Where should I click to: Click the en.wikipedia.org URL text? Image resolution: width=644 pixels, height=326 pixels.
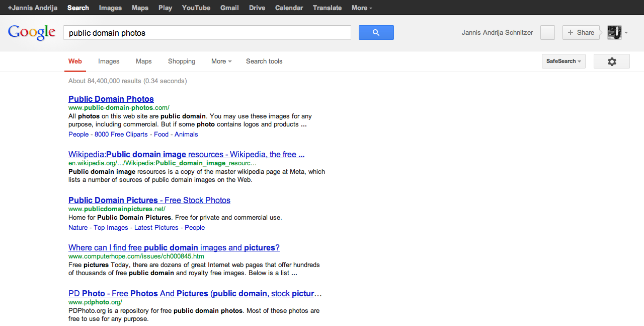tap(163, 163)
